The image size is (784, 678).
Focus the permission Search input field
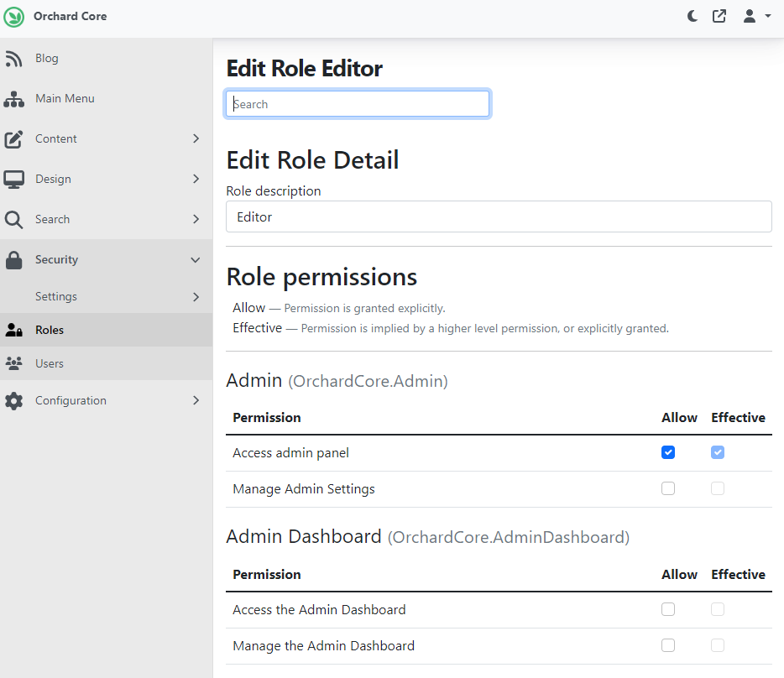point(358,104)
